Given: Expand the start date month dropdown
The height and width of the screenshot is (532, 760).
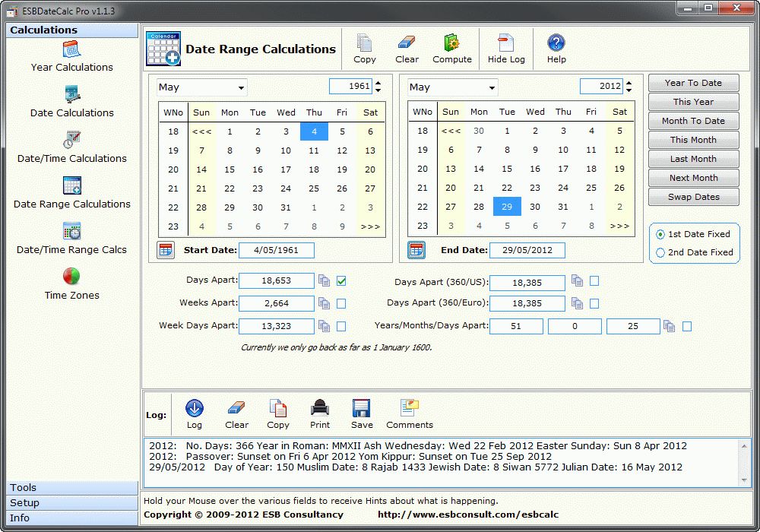Looking at the screenshot, I should (241, 87).
